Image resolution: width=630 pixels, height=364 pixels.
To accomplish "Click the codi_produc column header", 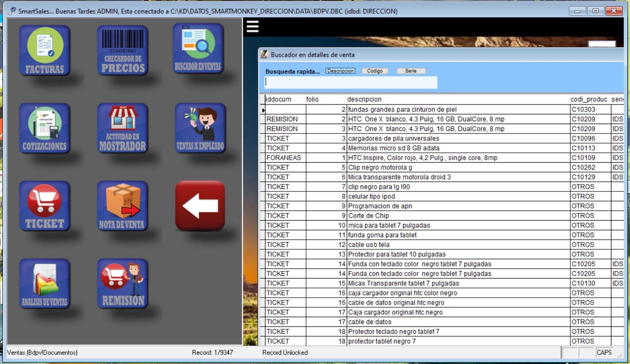I will 590,99.
